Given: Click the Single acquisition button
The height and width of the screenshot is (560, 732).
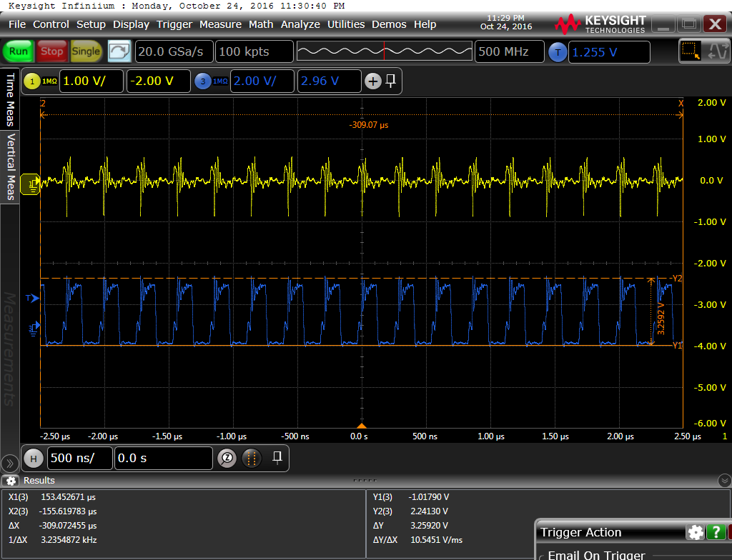Looking at the screenshot, I should click(86, 51).
